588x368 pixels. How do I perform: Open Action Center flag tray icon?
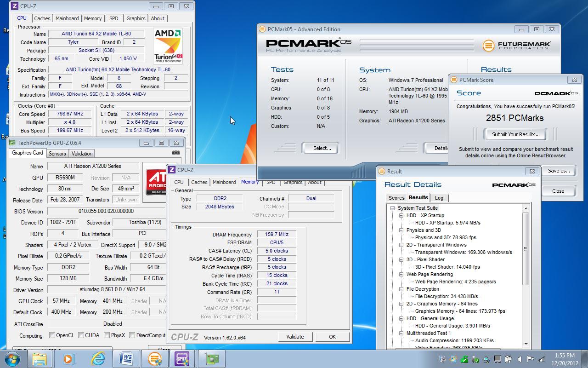[x=530, y=359]
